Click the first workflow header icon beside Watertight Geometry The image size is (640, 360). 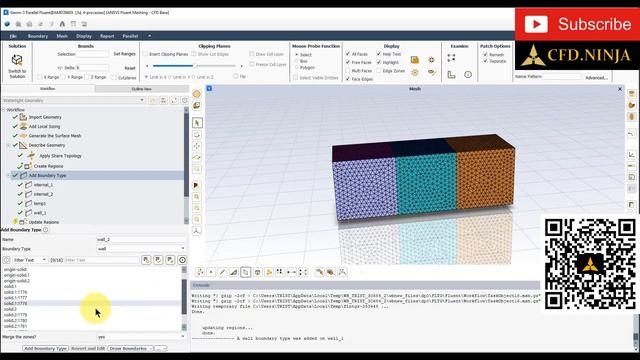click(x=153, y=100)
